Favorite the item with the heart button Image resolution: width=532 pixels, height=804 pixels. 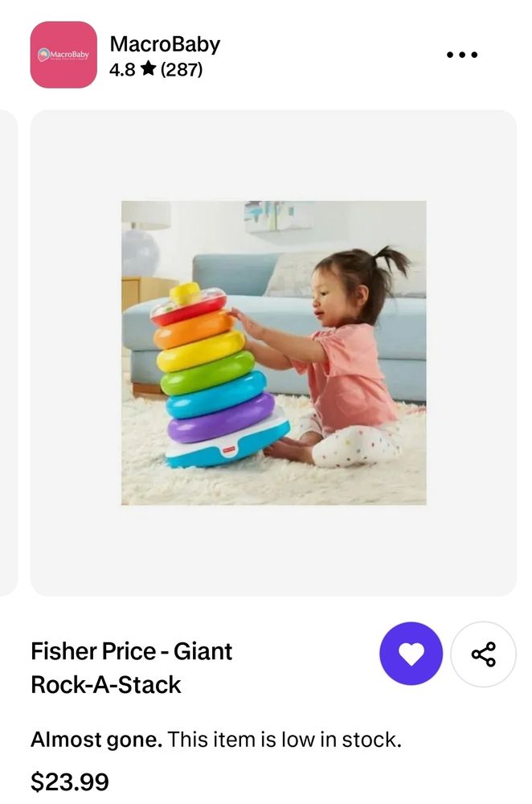[x=411, y=654]
